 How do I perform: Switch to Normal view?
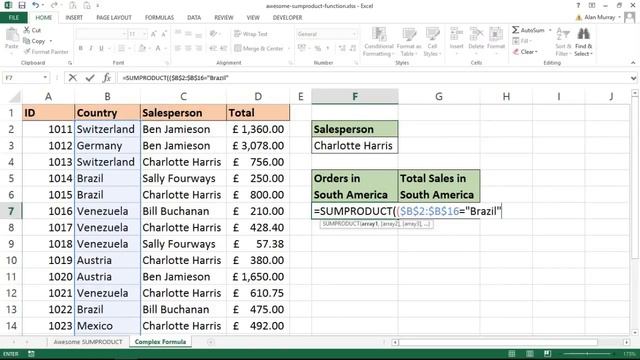(x=511, y=353)
